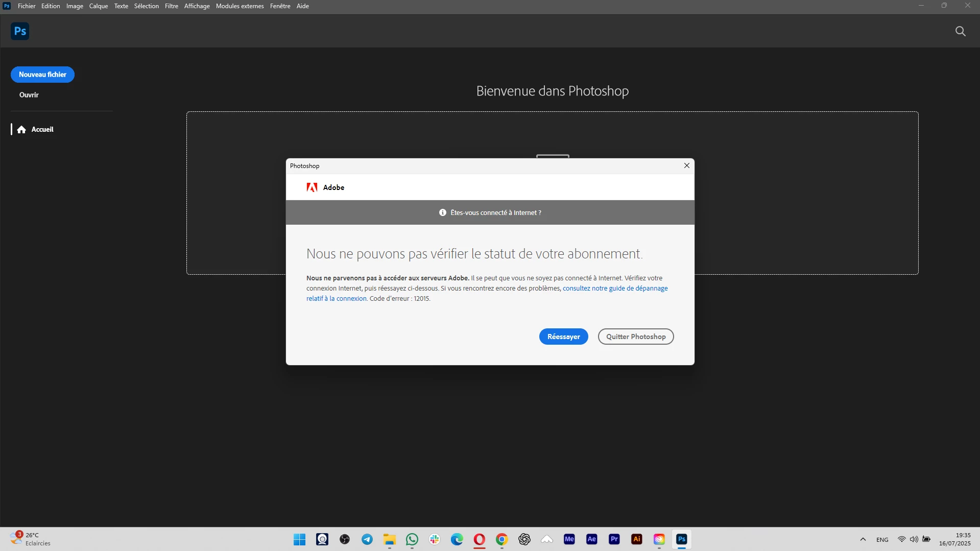Check battery status in tray
The height and width of the screenshot is (551, 980).
(x=926, y=539)
